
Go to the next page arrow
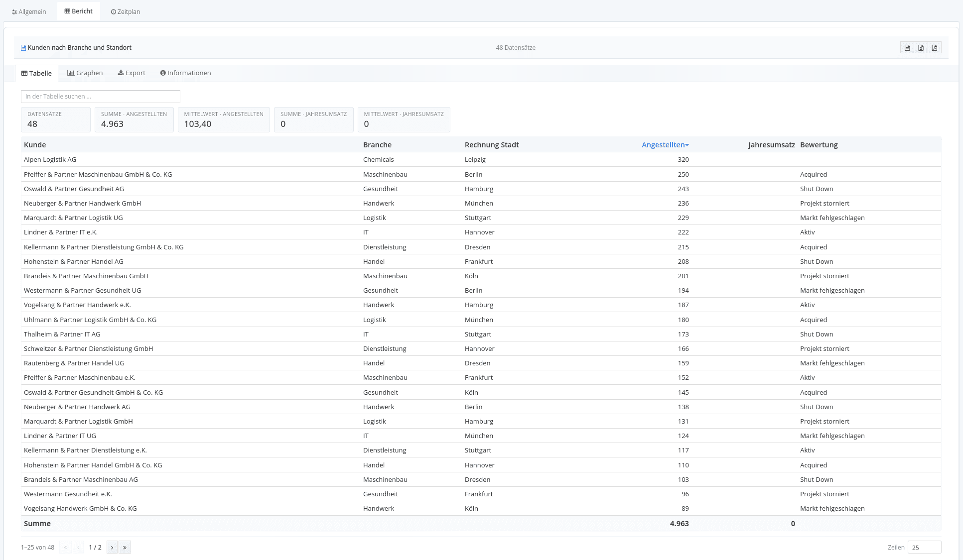pos(112,547)
